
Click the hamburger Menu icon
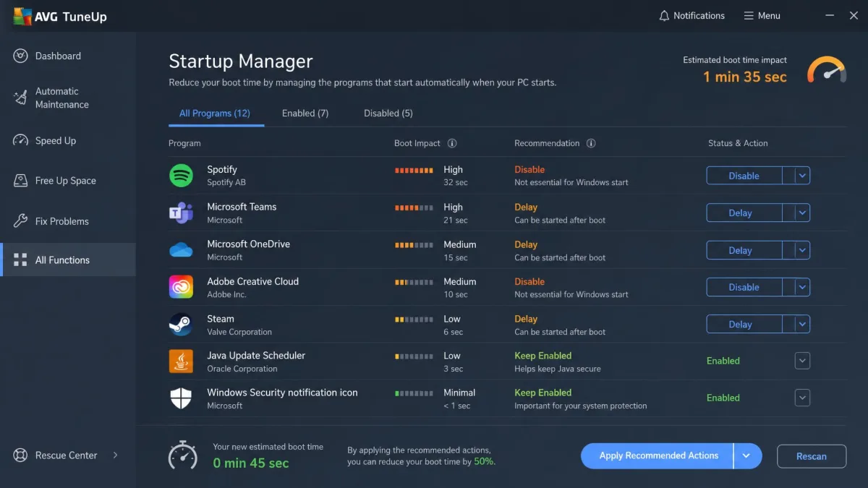coord(749,16)
